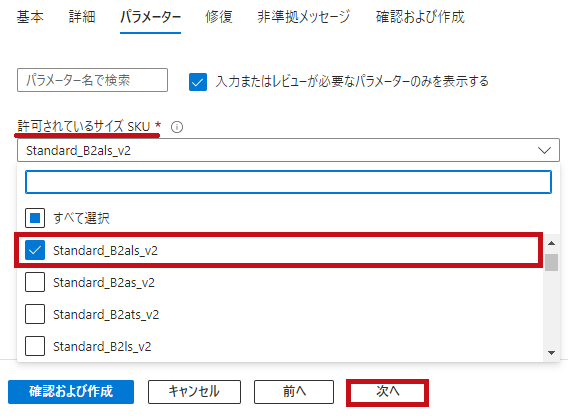Check the Standard_B2ats_v2 option
Screen dimensions: 568x418
pos(35,314)
